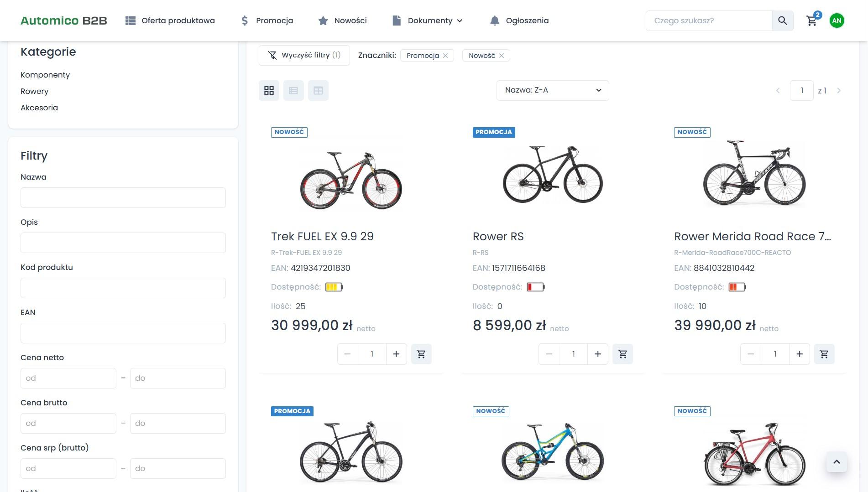The image size is (868, 492).
Task: Remove the Nowość tag filter
Action: click(502, 56)
